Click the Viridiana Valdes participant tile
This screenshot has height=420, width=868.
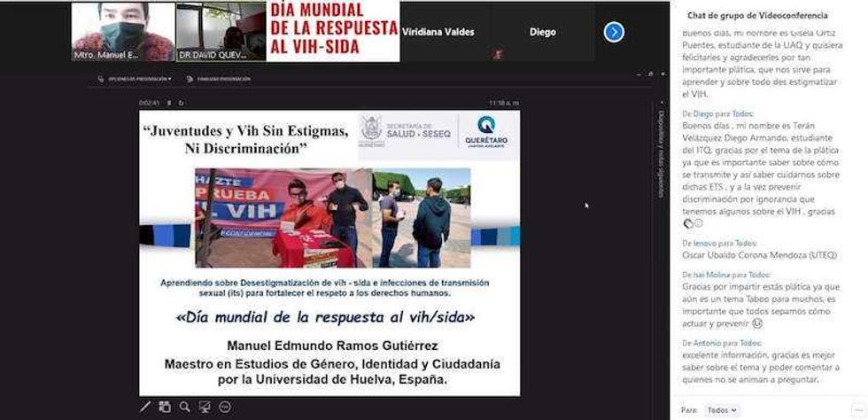coord(438,32)
